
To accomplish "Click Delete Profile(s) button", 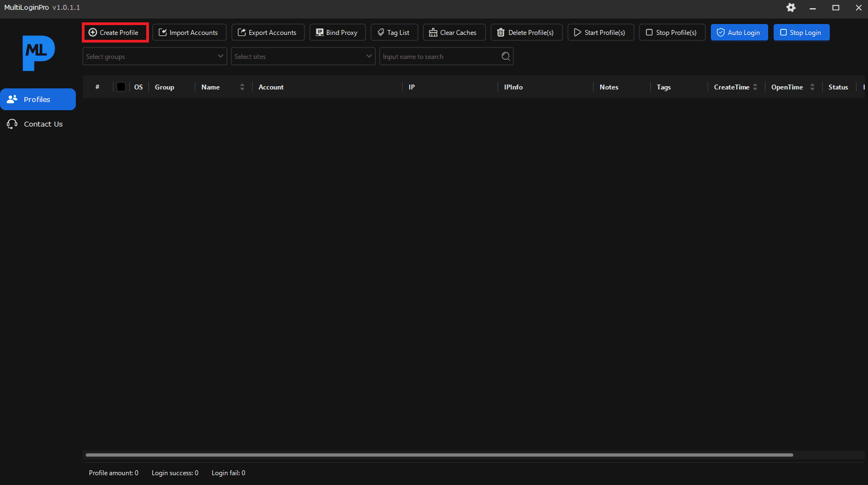I will click(526, 32).
